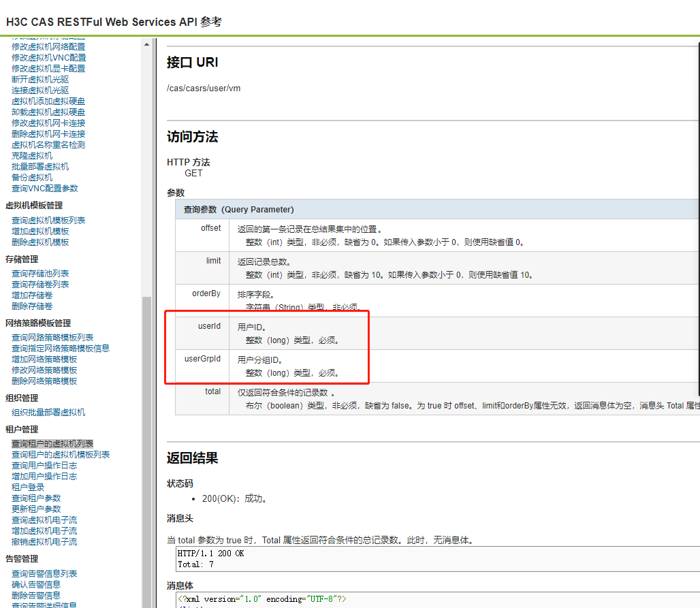This screenshot has width=700, height=608.
Task: Click the orderBy parameter name
Action: 206,293
